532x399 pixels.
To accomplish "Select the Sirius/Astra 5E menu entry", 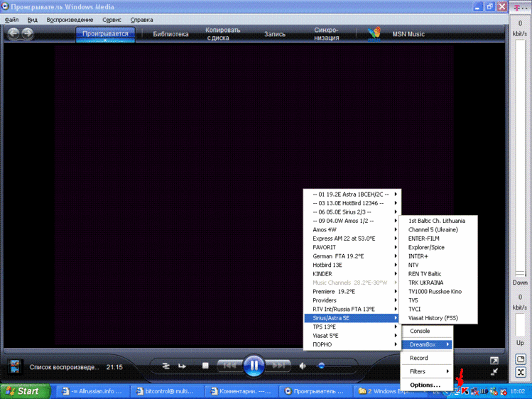I will pos(352,317).
